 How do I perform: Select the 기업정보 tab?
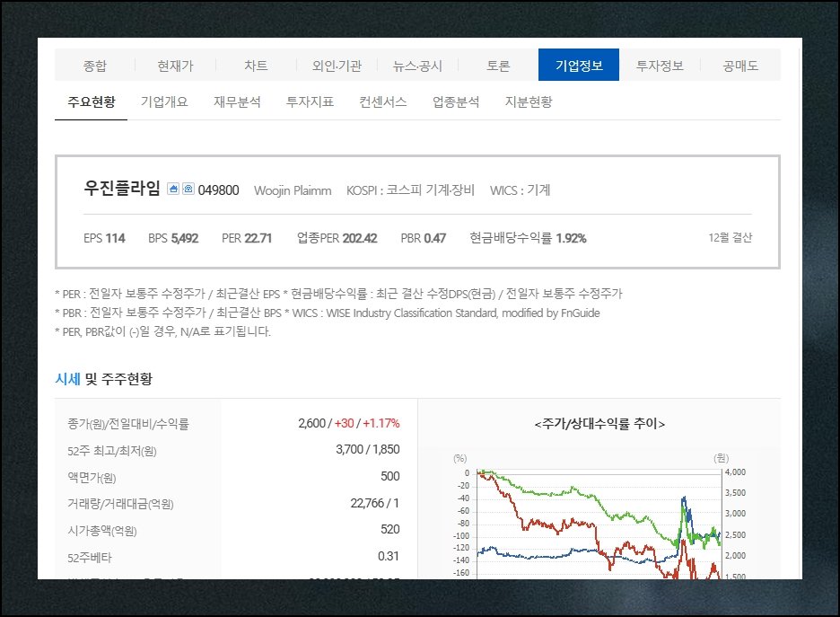tap(579, 65)
